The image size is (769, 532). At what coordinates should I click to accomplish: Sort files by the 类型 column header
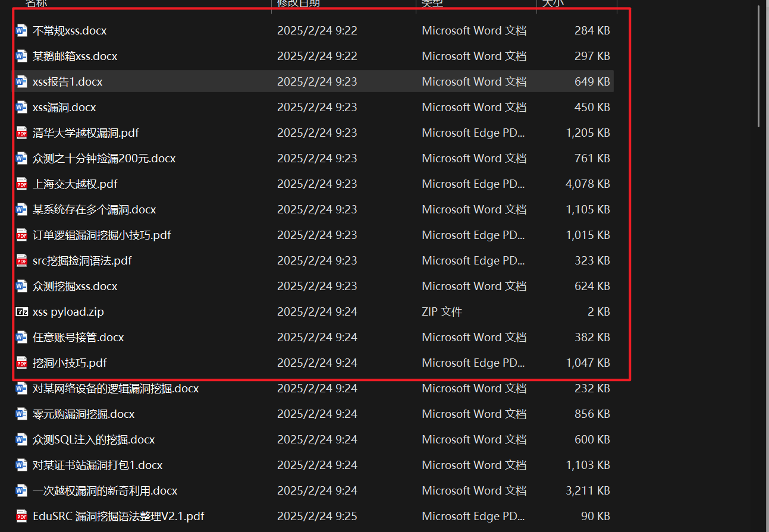coord(432,3)
